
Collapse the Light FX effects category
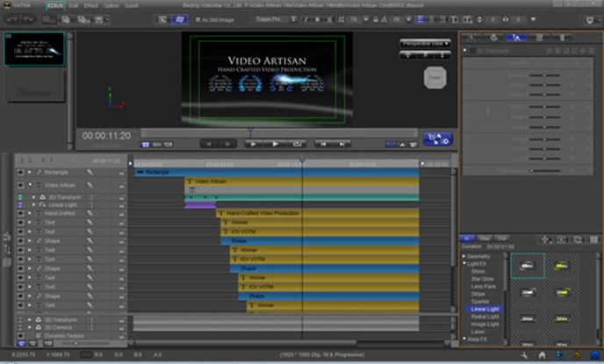coord(464,264)
